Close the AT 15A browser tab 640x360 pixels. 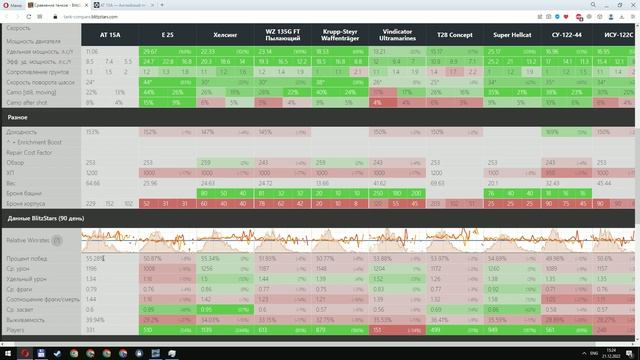[x=152, y=5]
